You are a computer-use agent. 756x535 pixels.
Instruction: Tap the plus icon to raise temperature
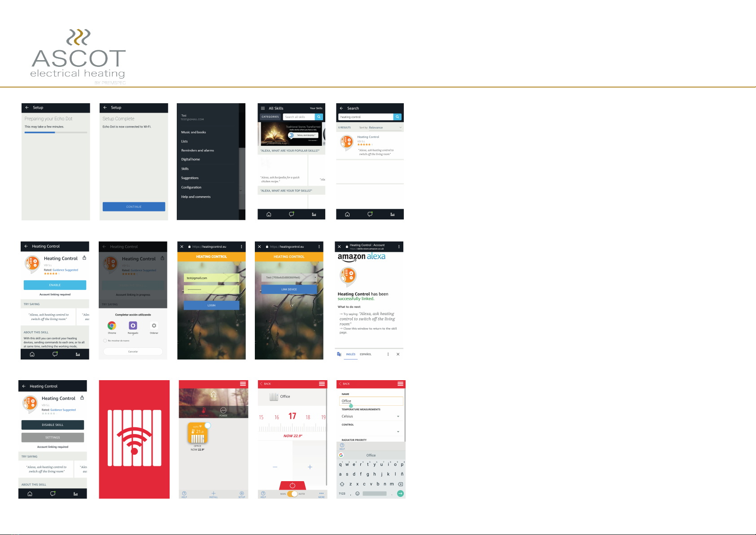(310, 467)
